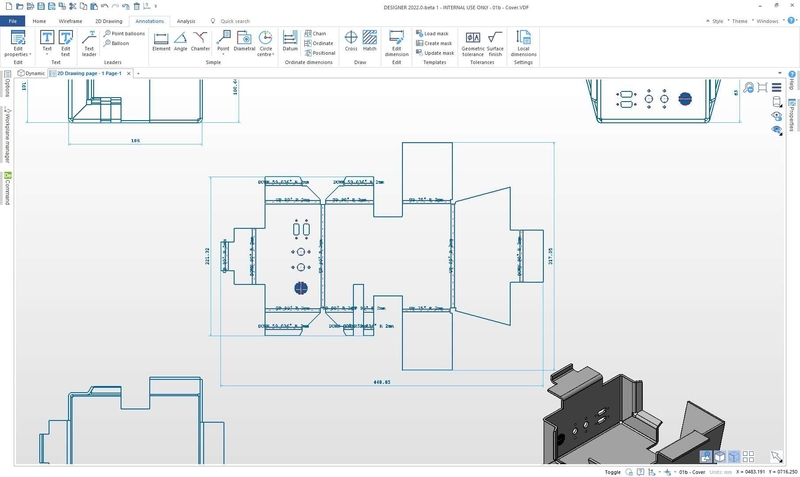This screenshot has width=800, height=477.
Task: Select the Angle dimension tool
Action: (x=181, y=41)
